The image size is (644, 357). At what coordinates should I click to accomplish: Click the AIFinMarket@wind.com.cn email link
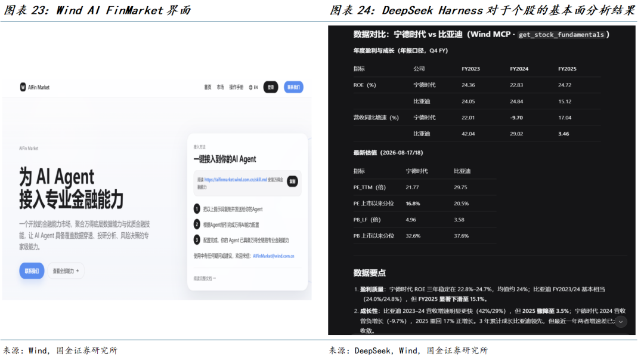pyautogui.click(x=274, y=256)
